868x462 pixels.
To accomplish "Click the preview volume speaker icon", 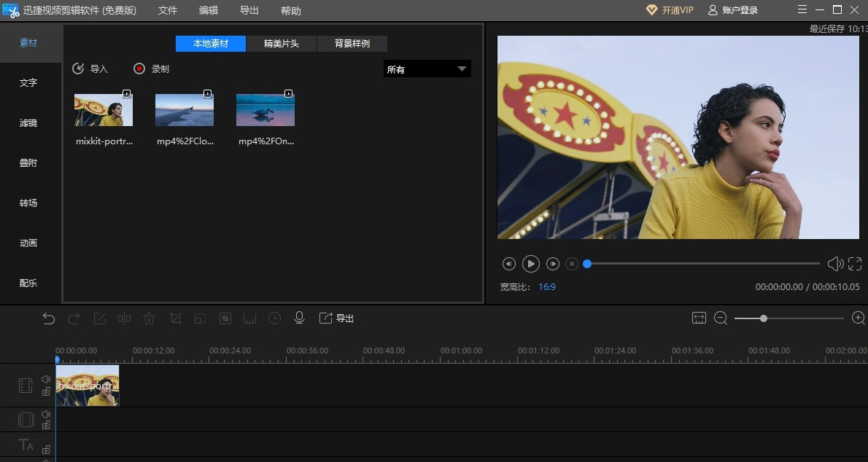I will coord(834,264).
